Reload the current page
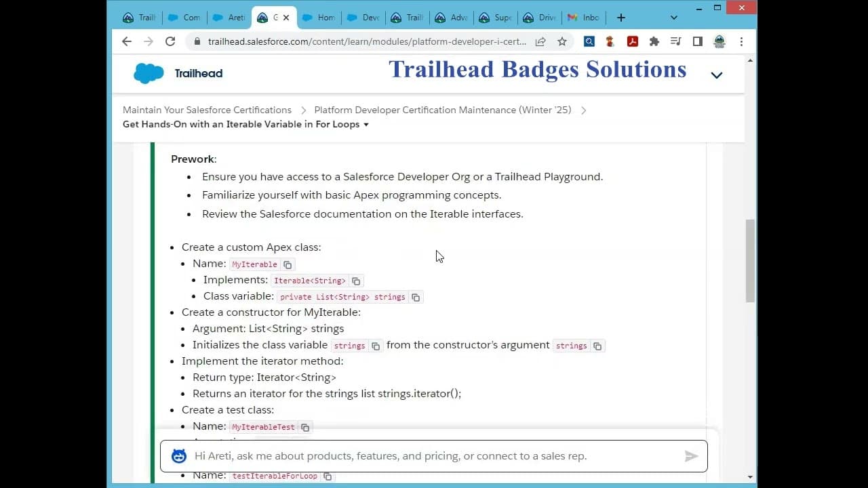868x488 pixels. [170, 41]
